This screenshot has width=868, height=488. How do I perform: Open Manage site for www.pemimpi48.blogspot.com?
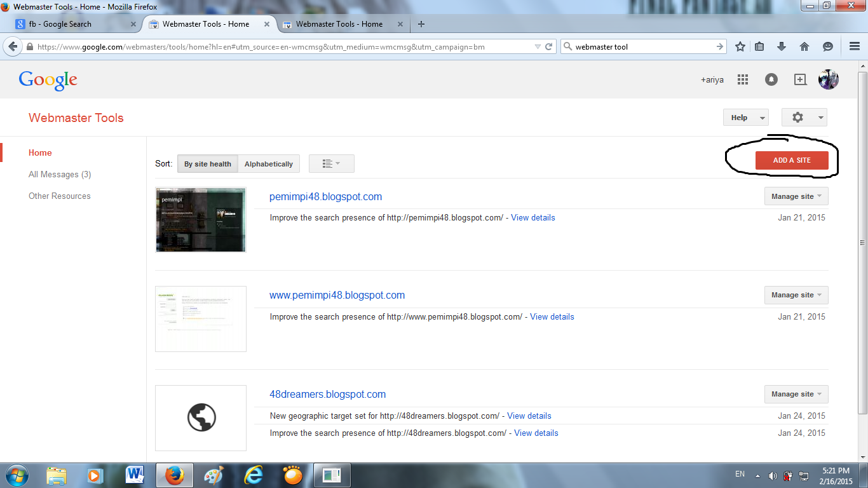point(796,295)
